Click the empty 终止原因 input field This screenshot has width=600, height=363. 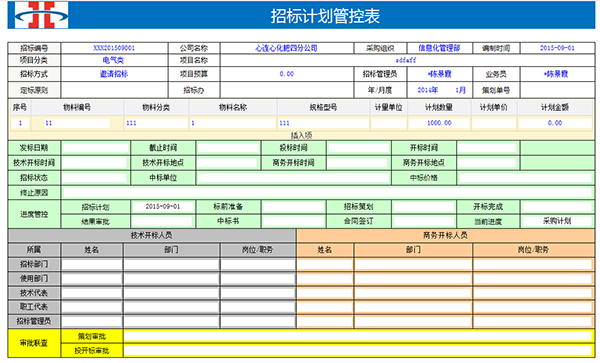pos(328,192)
